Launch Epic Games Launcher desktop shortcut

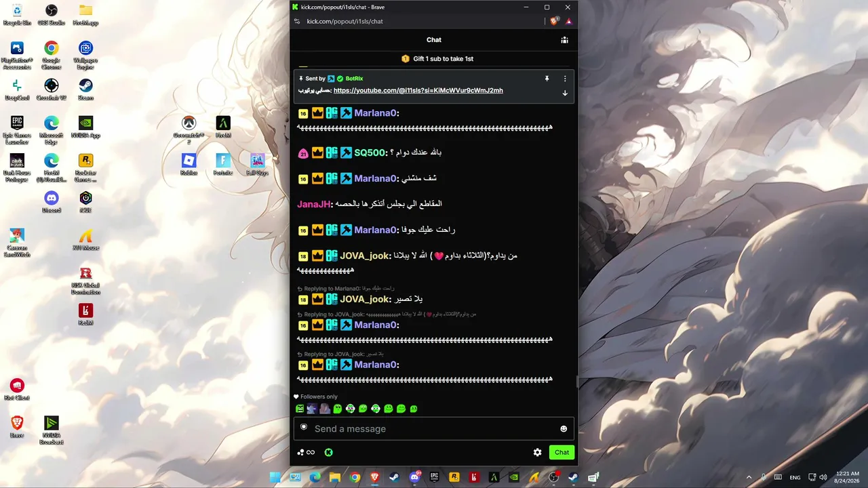[17, 130]
